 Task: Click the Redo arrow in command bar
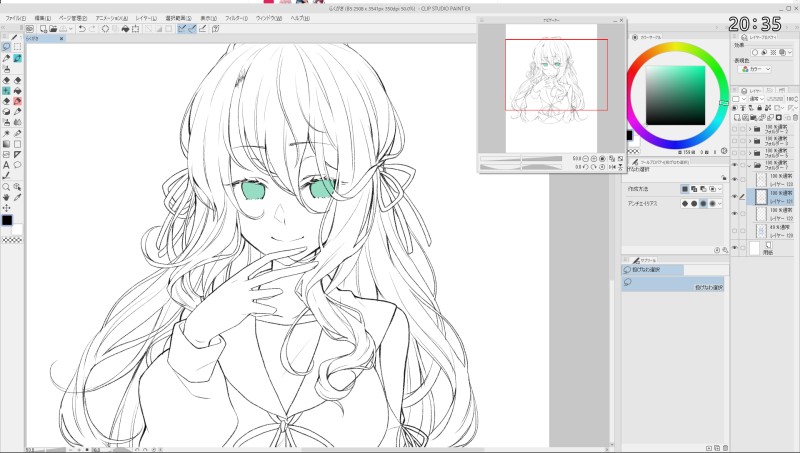coord(92,29)
